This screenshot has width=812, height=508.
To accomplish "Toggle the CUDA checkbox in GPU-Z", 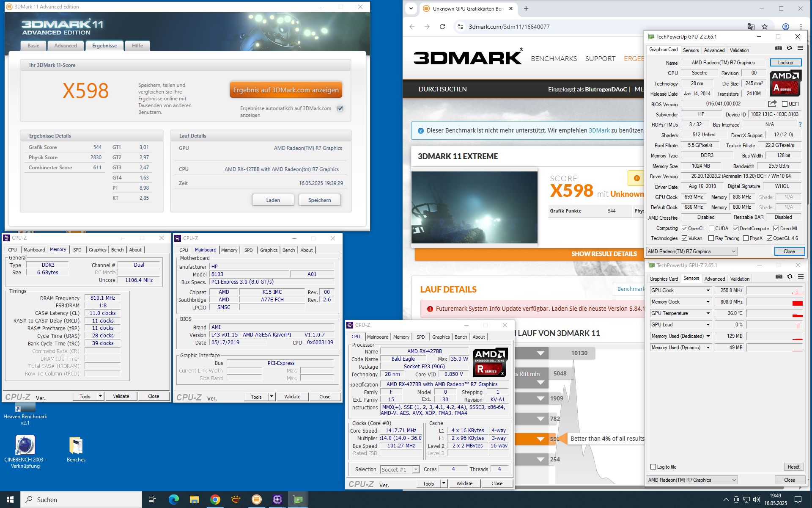I will click(711, 229).
